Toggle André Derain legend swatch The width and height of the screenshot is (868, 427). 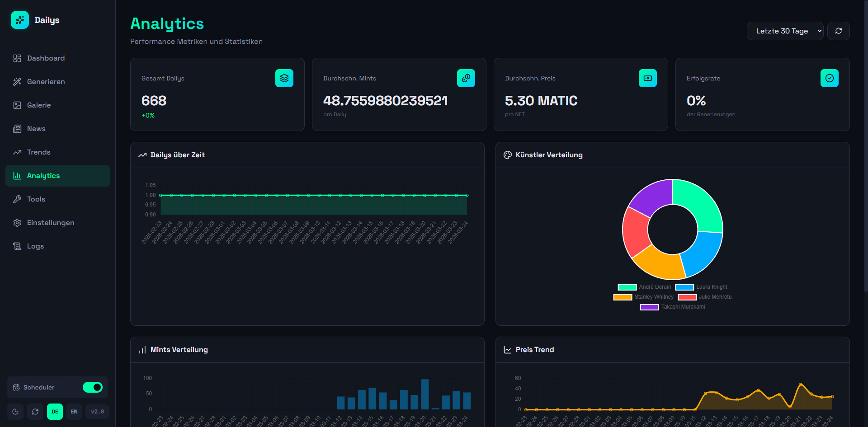coord(627,287)
